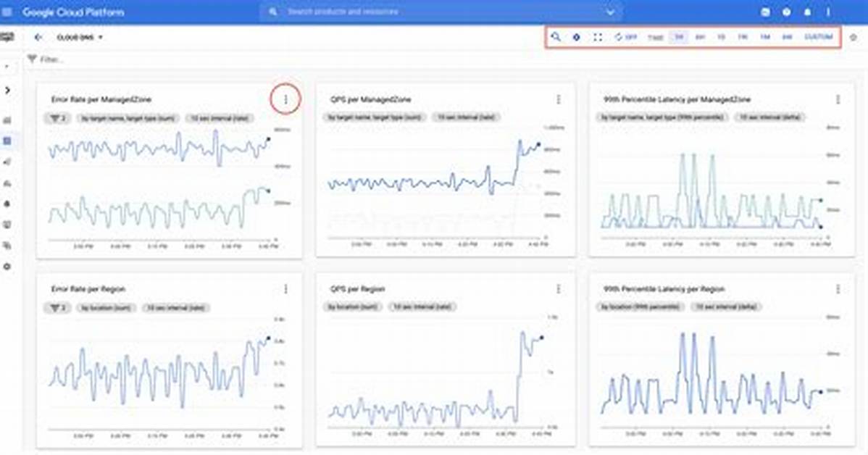The width and height of the screenshot is (868, 455).
Task: Open the small sidebar dropdown arrow
Action: click(x=7, y=67)
